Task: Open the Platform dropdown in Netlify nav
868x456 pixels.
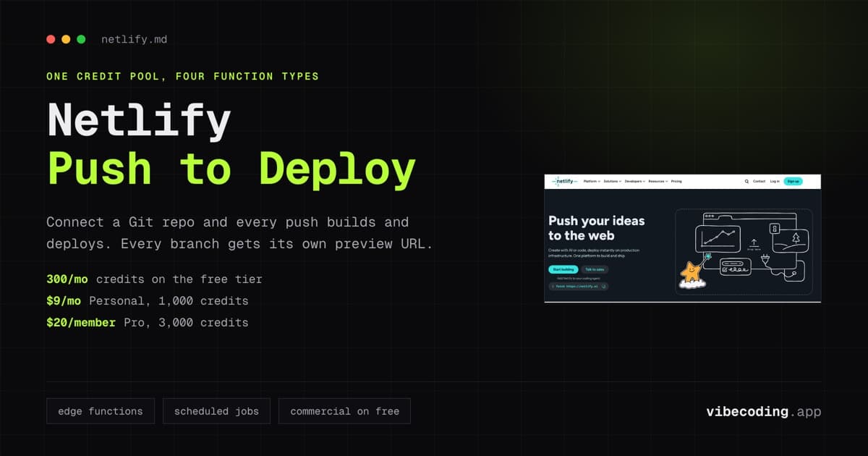Action: [592, 181]
